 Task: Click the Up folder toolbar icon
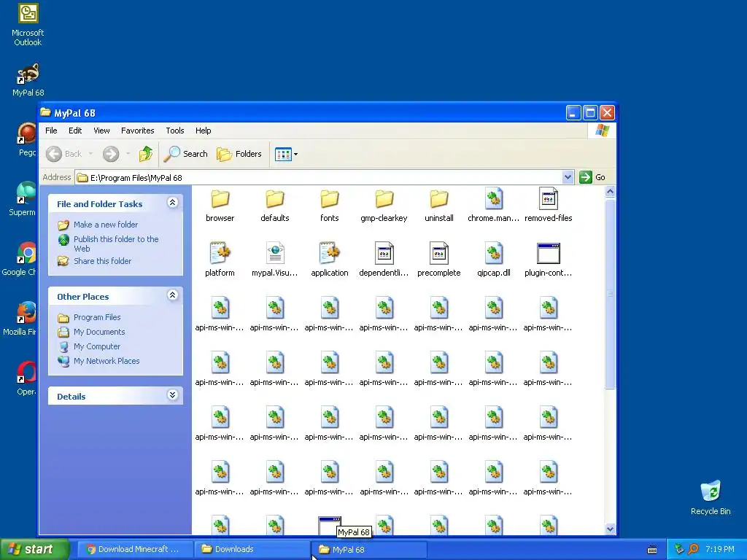[146, 154]
